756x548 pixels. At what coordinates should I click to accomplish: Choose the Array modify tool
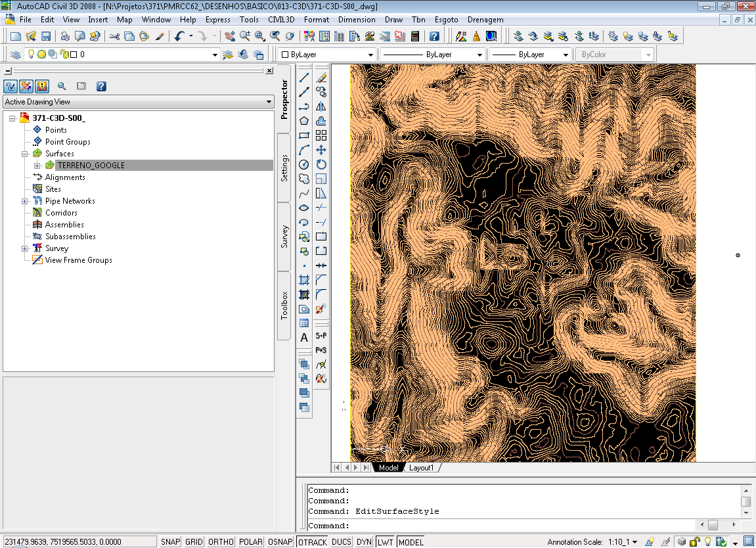[321, 135]
